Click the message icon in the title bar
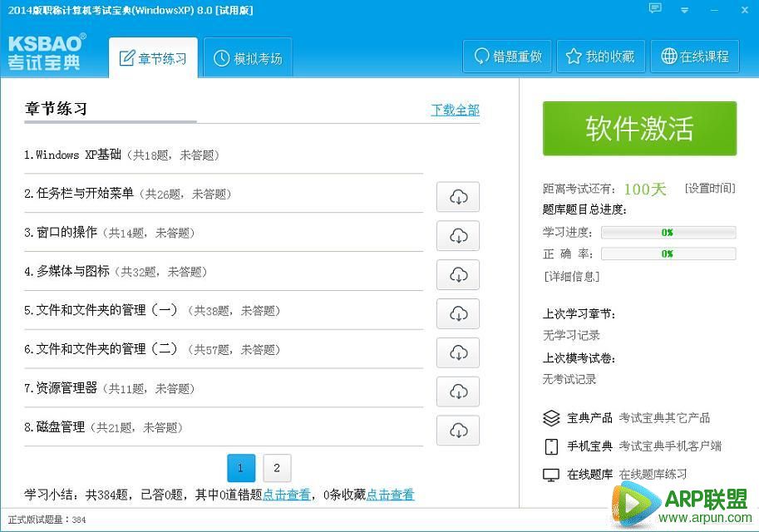The image size is (759, 532). point(655,8)
